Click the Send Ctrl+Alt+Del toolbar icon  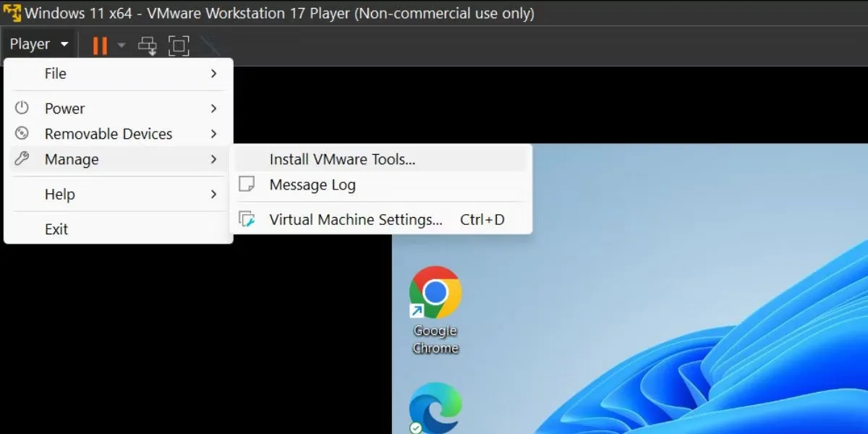click(148, 45)
